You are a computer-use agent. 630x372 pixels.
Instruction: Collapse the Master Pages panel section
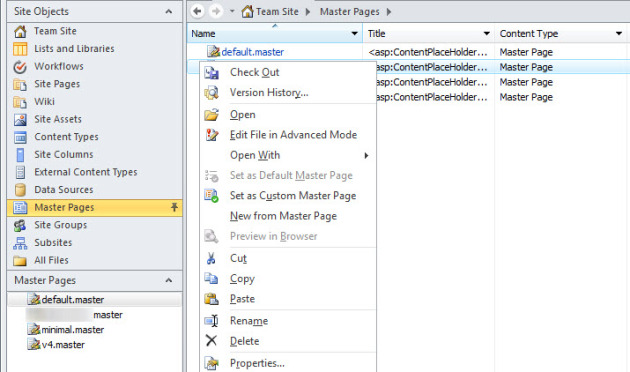tap(169, 280)
